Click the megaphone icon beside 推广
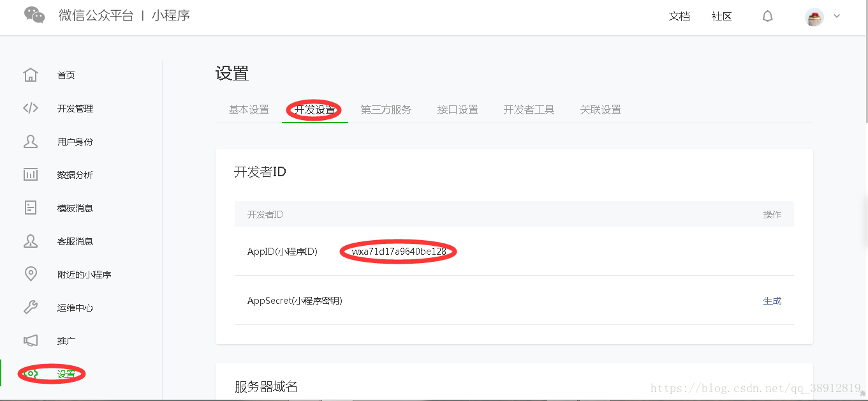Image resolution: width=868 pixels, height=401 pixels. click(31, 340)
